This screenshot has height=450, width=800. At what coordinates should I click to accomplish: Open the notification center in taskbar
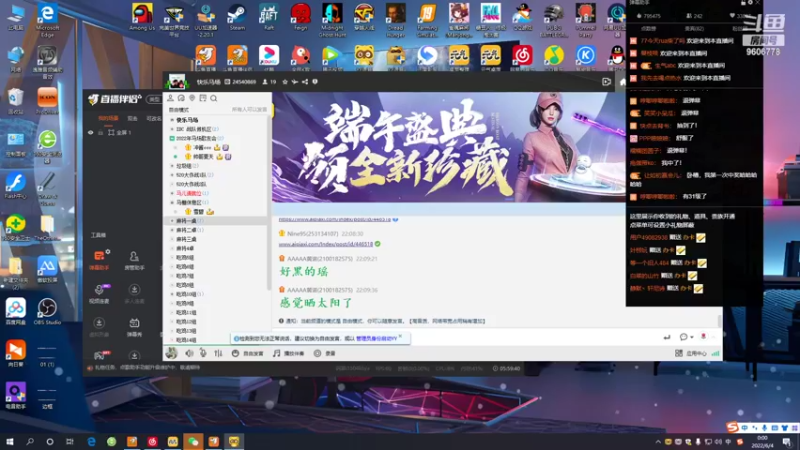point(787,442)
